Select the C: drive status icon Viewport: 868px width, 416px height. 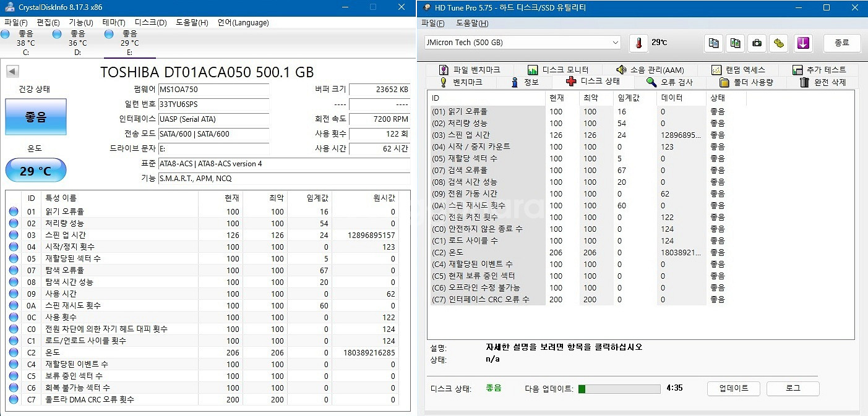(6, 35)
